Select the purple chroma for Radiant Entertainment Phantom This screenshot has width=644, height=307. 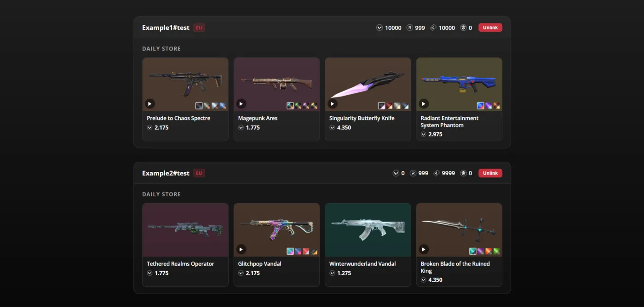click(x=489, y=106)
